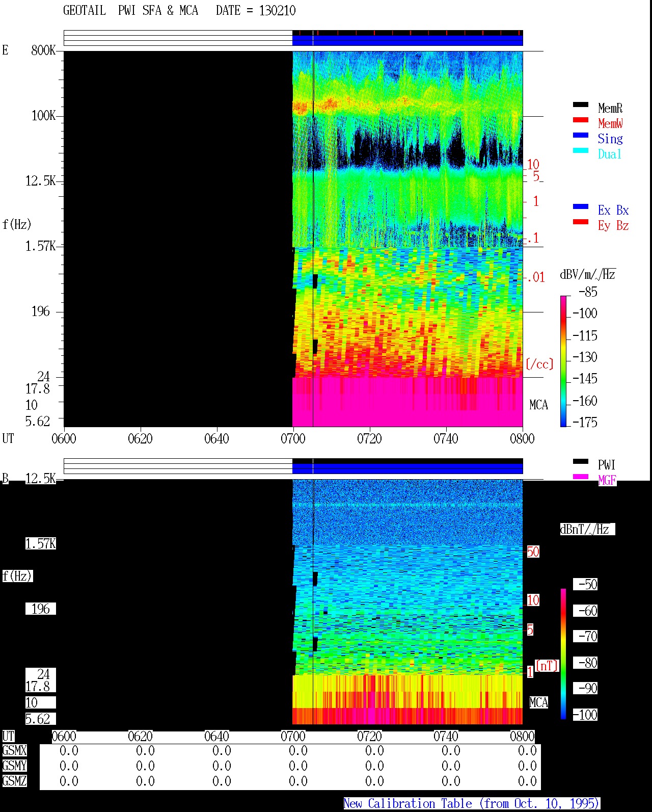The width and height of the screenshot is (652, 812).
Task: Click the dBV/m/√Hz unit label
Action: click(x=588, y=274)
